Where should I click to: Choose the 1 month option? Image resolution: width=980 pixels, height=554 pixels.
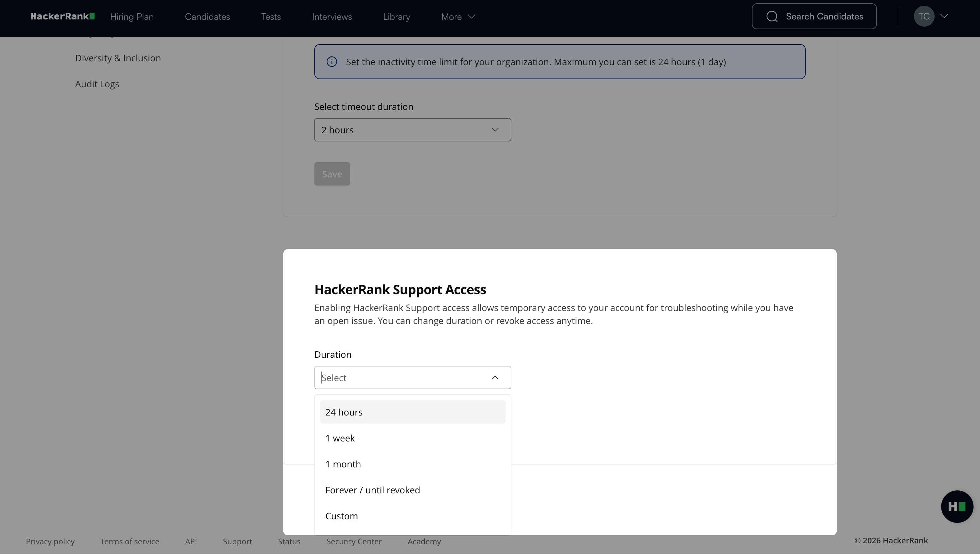413,464
